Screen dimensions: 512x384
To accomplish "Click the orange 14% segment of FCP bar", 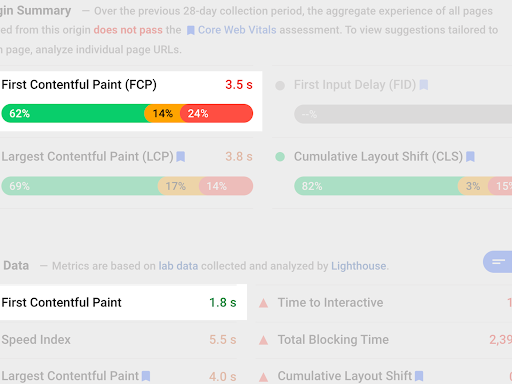I will click(x=163, y=113).
